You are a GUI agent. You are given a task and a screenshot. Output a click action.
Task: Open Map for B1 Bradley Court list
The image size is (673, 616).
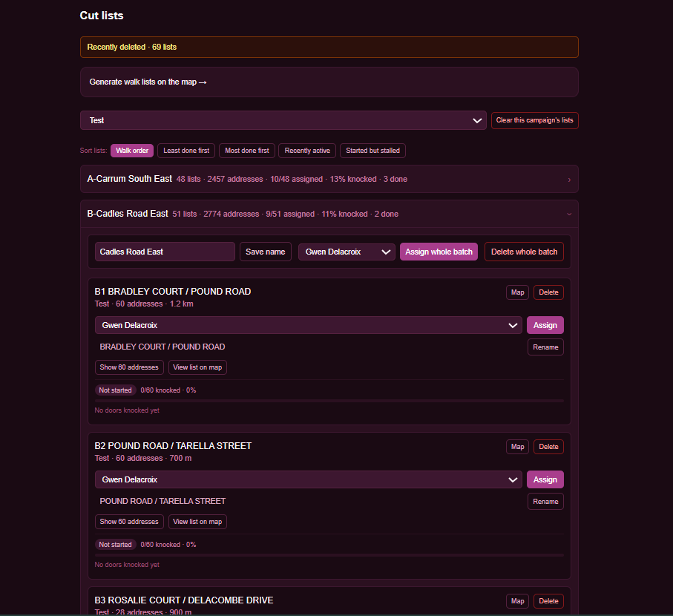point(518,292)
